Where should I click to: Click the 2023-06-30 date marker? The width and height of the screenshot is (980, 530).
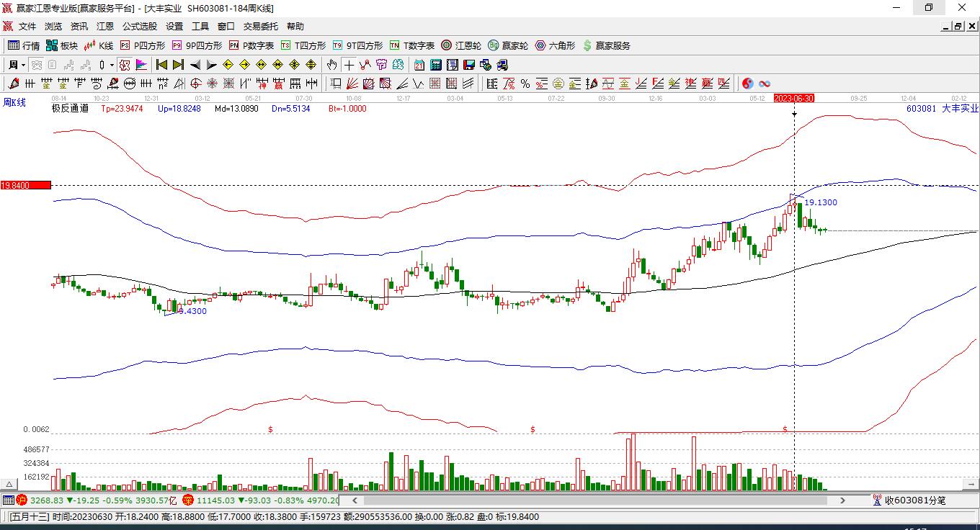[x=793, y=98]
